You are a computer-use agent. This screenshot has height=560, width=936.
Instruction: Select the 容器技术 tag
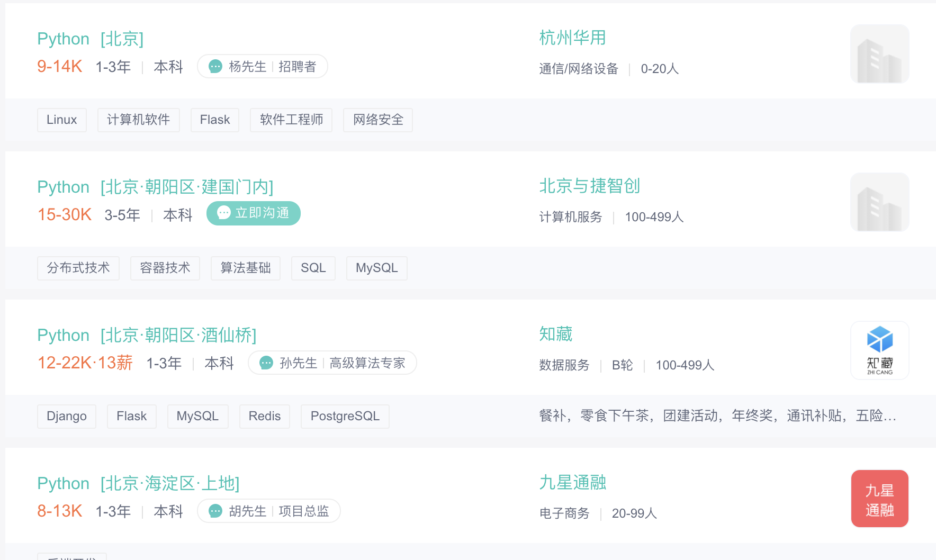[x=165, y=268]
